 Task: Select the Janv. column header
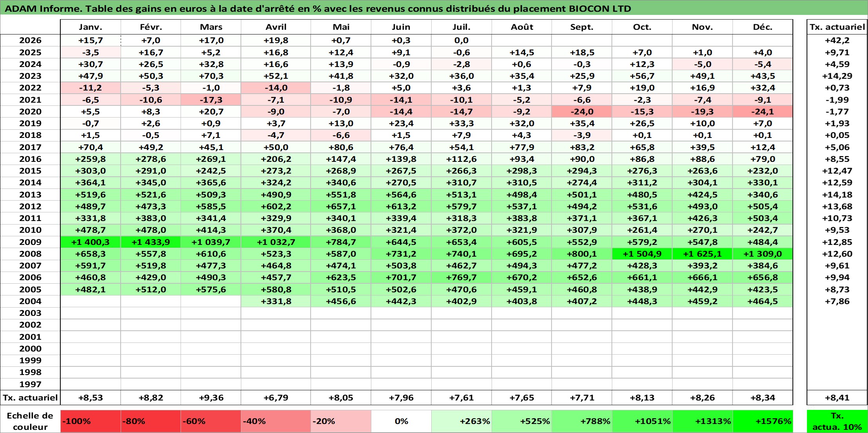point(90,27)
